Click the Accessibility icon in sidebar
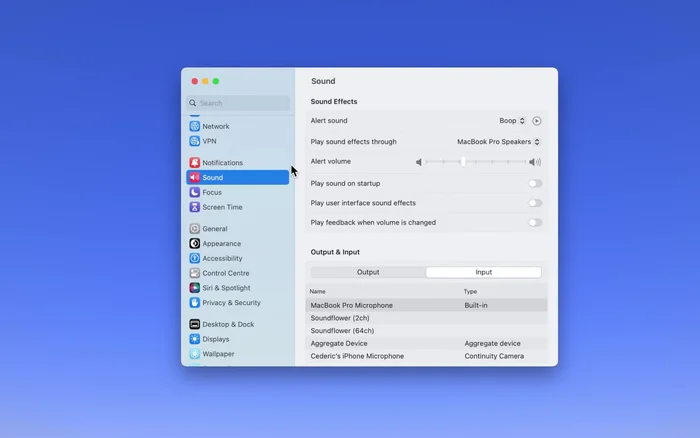 [x=195, y=258]
